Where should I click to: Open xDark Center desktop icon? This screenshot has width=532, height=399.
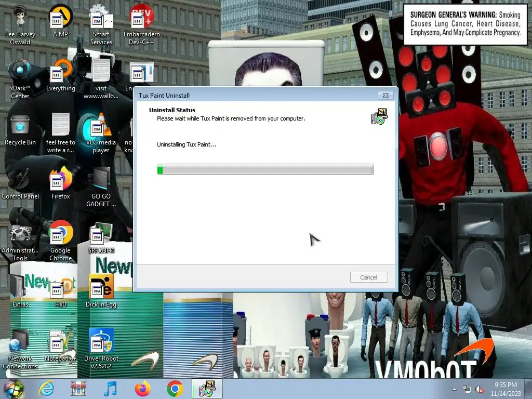[x=20, y=79]
